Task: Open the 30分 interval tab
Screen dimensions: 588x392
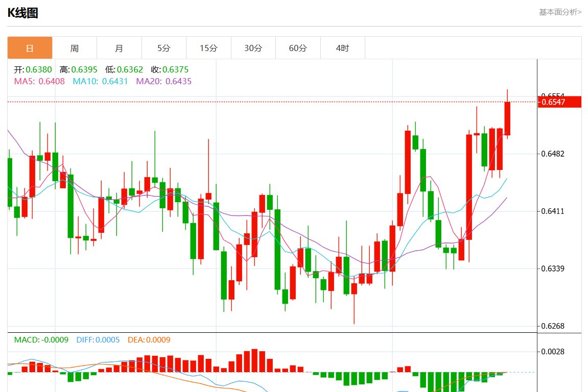Action: [253, 48]
